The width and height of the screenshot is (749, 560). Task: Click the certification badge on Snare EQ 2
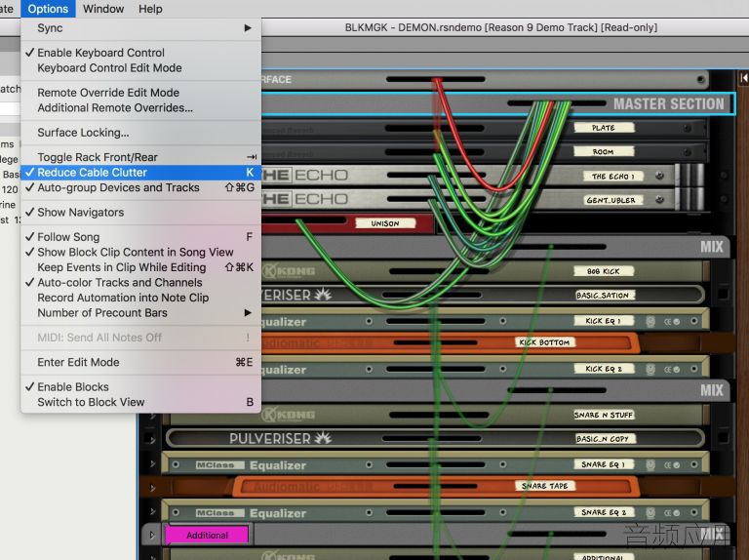[x=650, y=513]
